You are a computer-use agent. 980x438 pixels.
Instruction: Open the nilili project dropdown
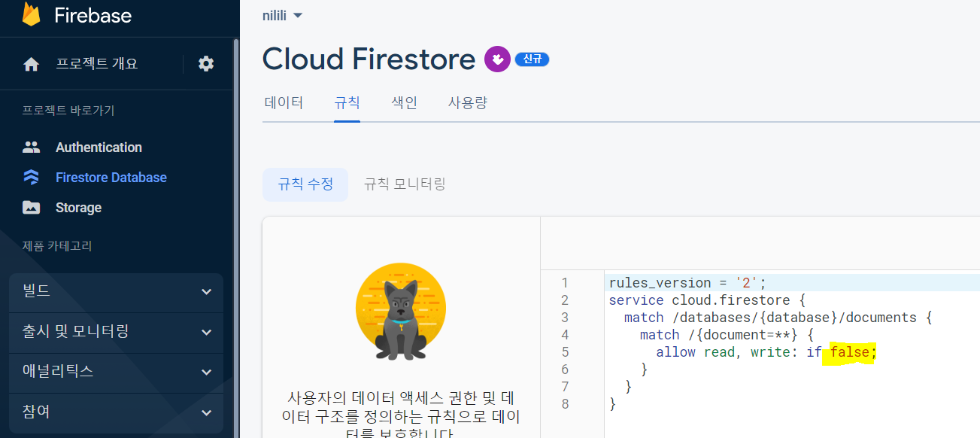(x=282, y=15)
